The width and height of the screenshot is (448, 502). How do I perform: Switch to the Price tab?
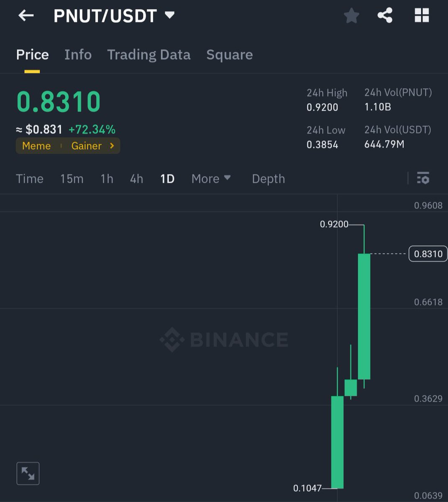click(x=32, y=54)
